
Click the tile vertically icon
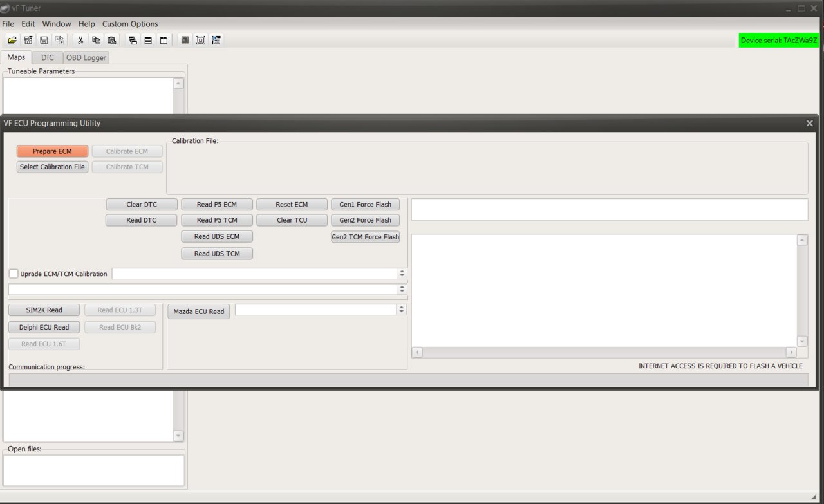[164, 40]
